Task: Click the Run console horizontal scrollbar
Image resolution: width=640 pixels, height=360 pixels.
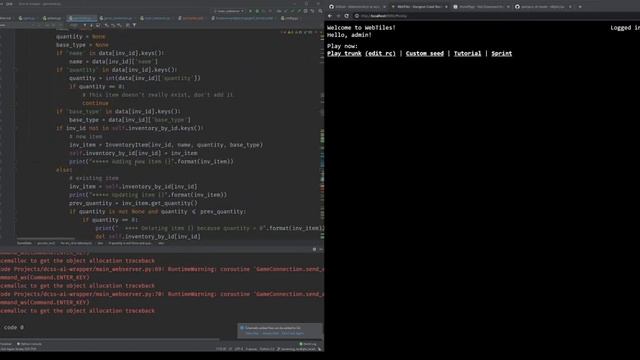Action: click(x=109, y=339)
